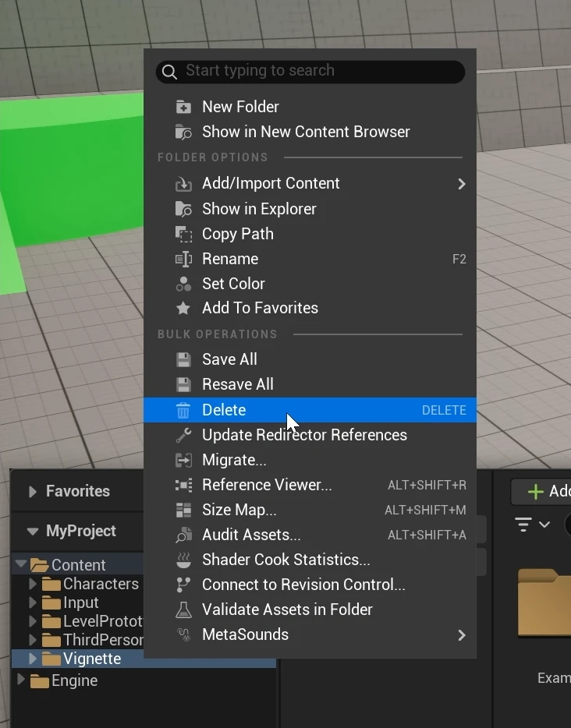
Task: Select the Engine folder
Action: click(x=74, y=680)
